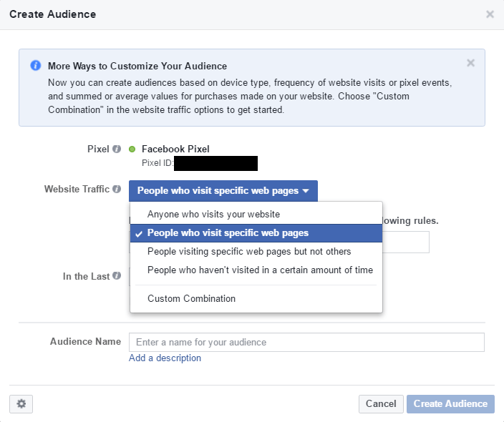Click the Cancel button

[381, 403]
